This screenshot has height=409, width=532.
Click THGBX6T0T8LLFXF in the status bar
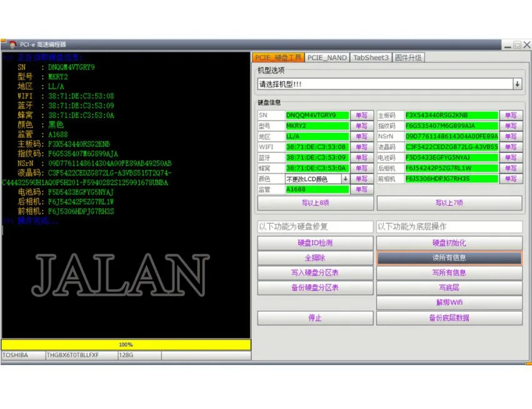click(x=81, y=355)
